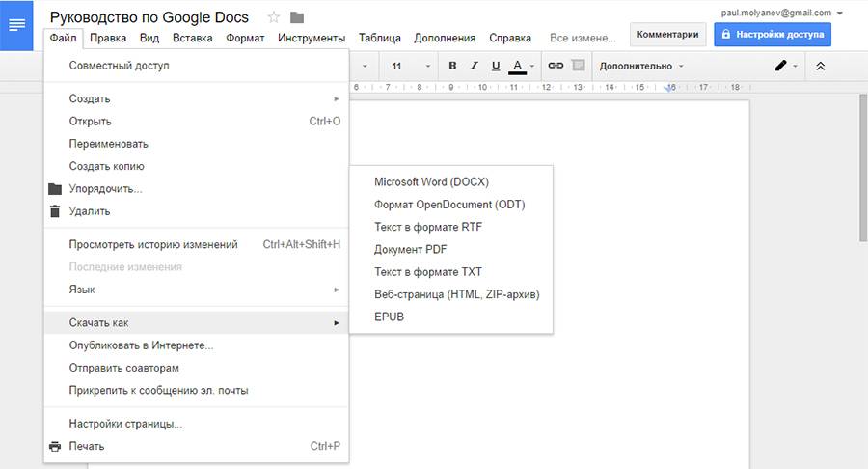Click the insert comment icon
This screenshot has width=868, height=469.
[x=578, y=66]
